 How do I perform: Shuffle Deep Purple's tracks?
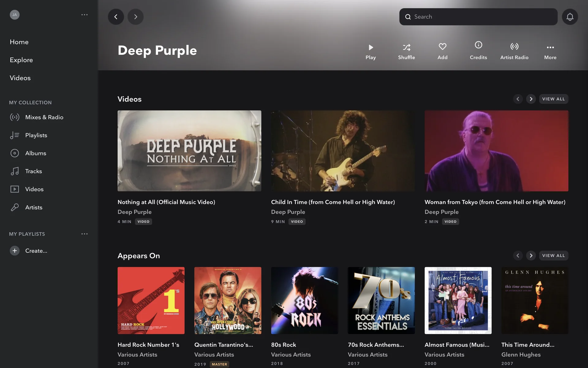click(x=406, y=48)
